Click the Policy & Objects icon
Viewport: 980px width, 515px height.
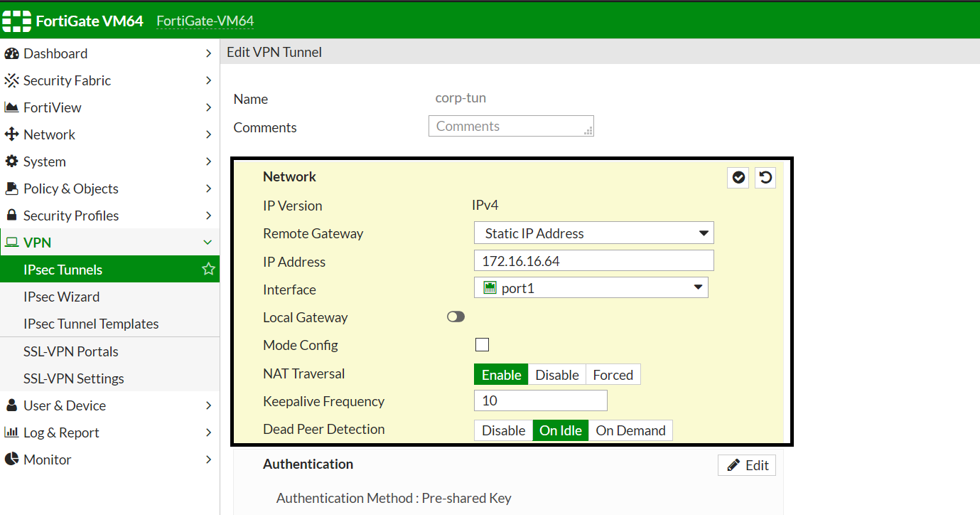pos(11,189)
